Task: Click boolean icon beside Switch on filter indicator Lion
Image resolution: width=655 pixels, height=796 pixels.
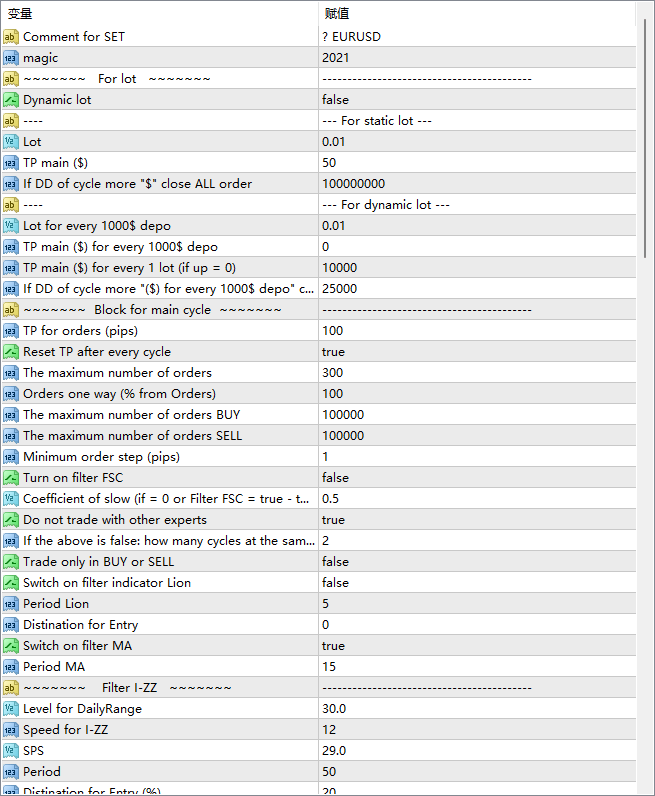Action: click(11, 583)
